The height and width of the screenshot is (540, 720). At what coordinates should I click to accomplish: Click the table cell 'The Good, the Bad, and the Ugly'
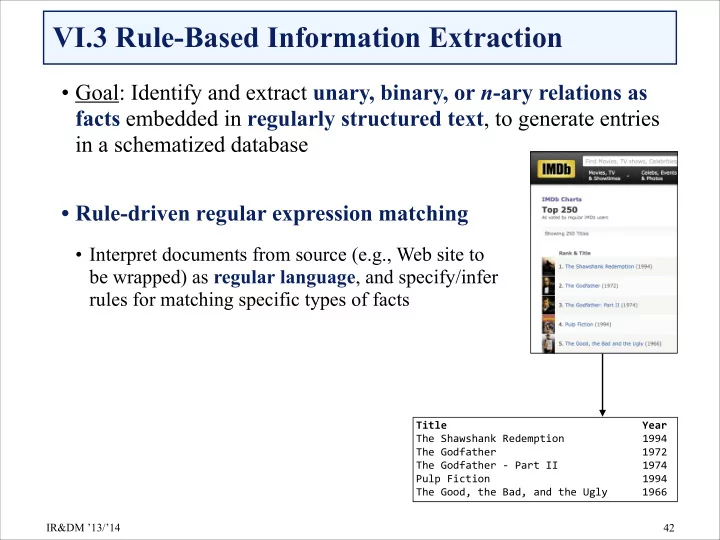[512, 492]
